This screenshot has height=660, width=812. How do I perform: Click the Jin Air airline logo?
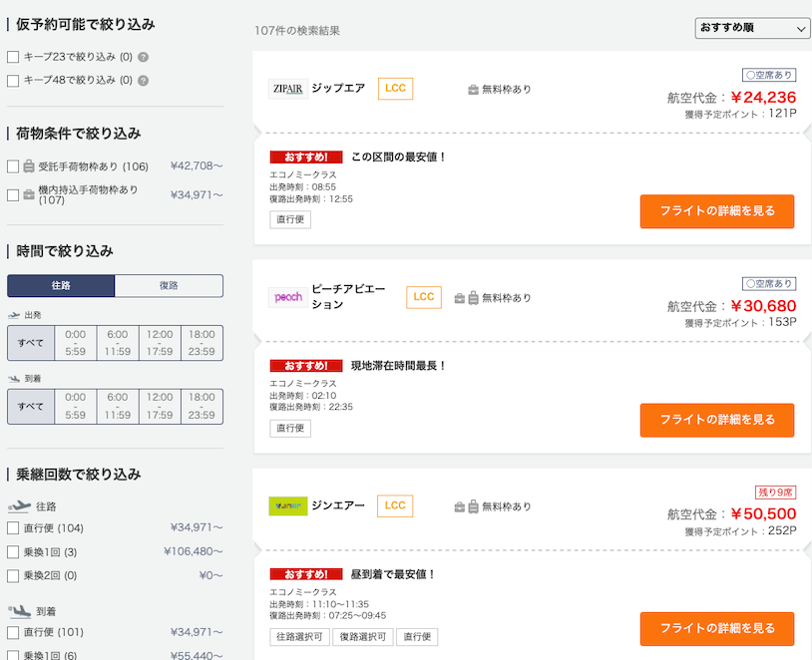288,505
